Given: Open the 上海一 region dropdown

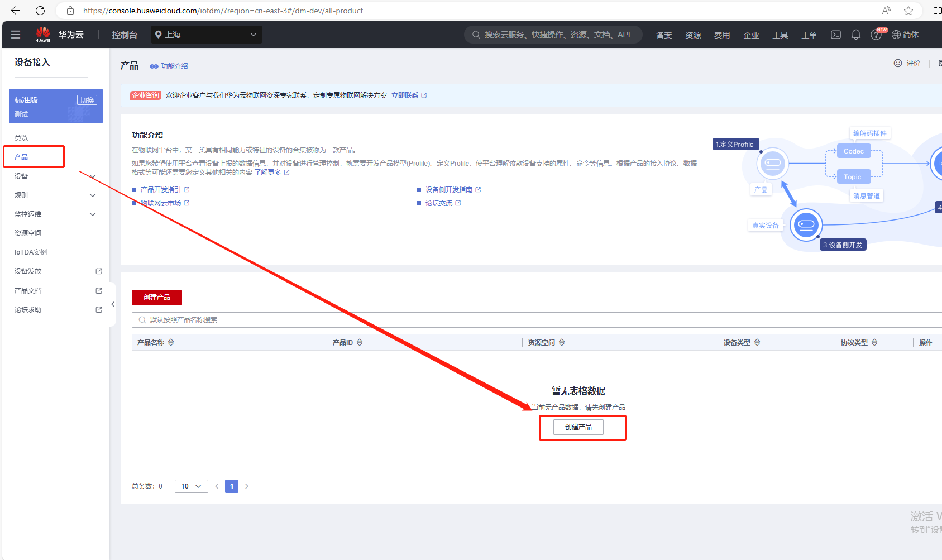Looking at the screenshot, I should pos(206,35).
